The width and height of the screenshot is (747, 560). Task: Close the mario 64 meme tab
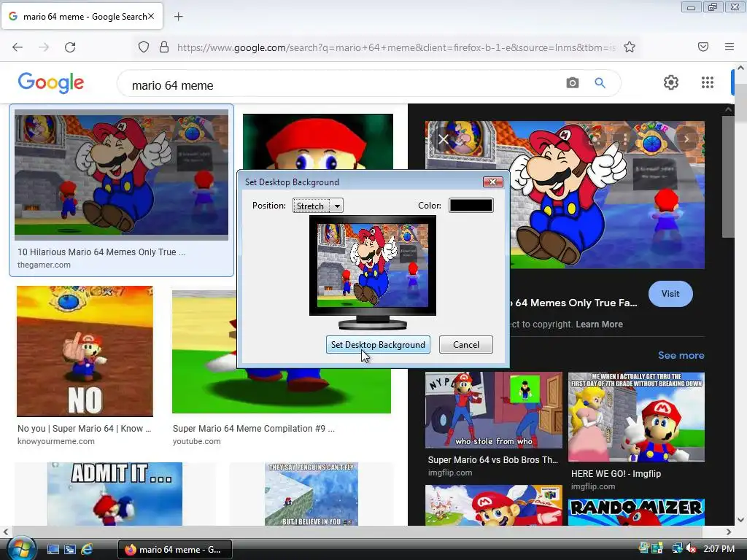[151, 16]
